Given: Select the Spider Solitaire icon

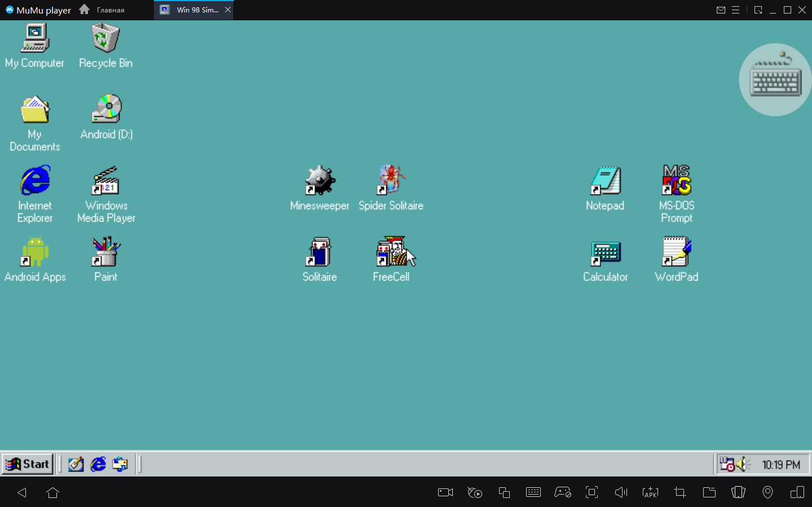Looking at the screenshot, I should [391, 180].
